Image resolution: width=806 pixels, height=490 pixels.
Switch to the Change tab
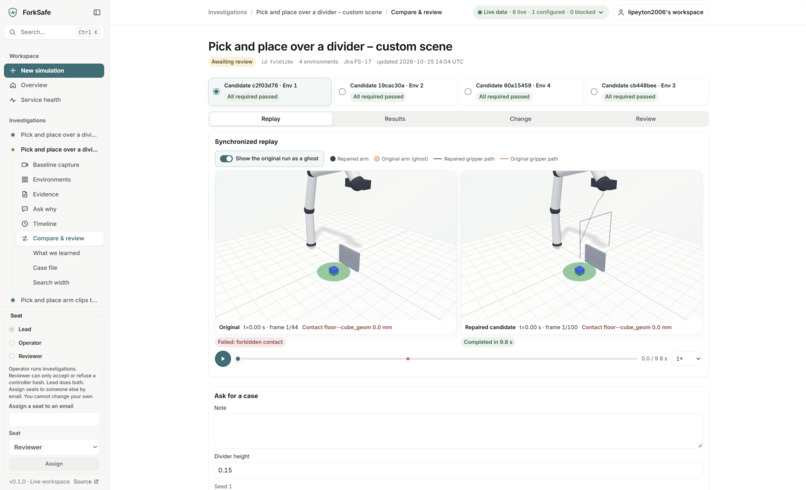[x=520, y=119]
